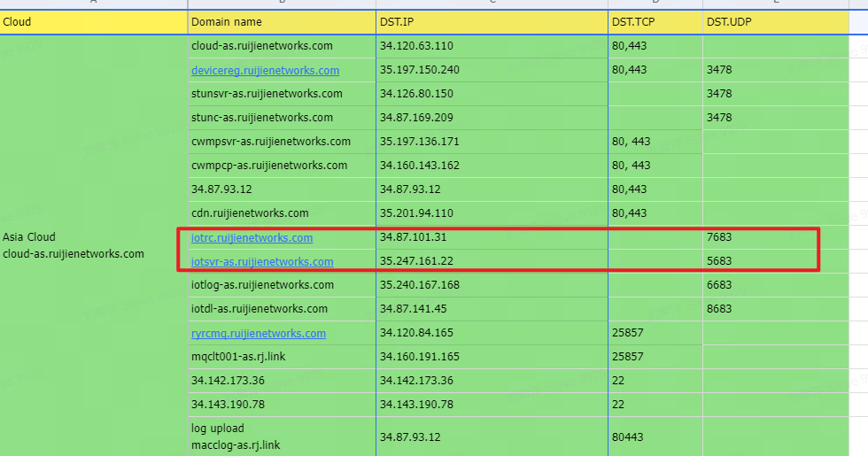This screenshot has height=456, width=868.
Task: Select IP cell 34.87.169.209
Action: point(492,117)
